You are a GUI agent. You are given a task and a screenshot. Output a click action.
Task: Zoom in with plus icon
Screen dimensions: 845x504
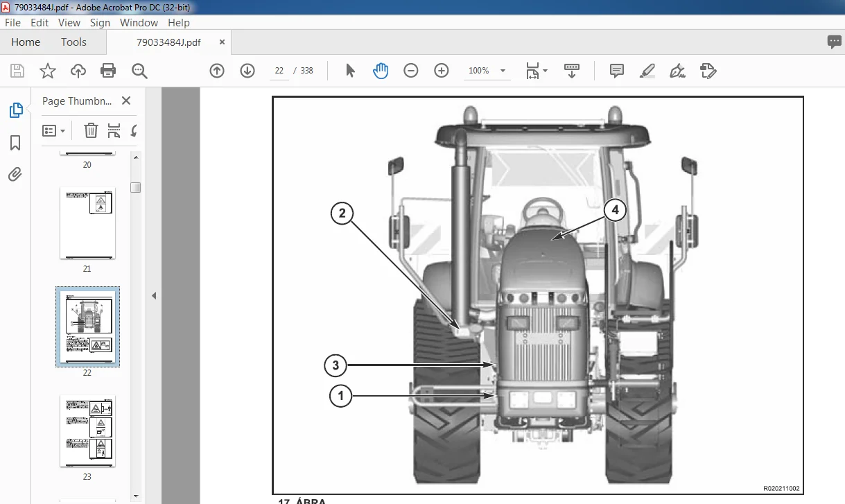442,71
